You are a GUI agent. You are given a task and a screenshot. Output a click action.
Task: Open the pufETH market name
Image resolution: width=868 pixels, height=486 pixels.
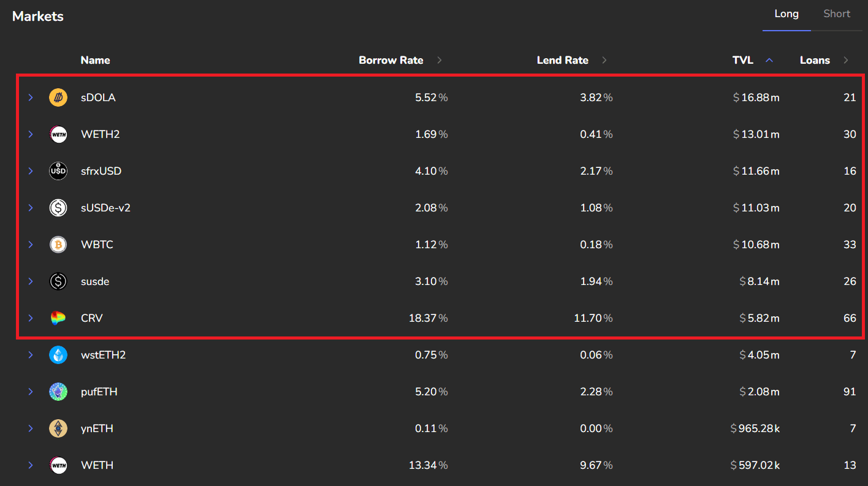click(99, 392)
